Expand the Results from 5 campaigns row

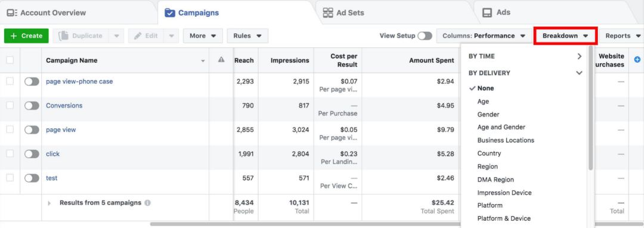[49, 204]
